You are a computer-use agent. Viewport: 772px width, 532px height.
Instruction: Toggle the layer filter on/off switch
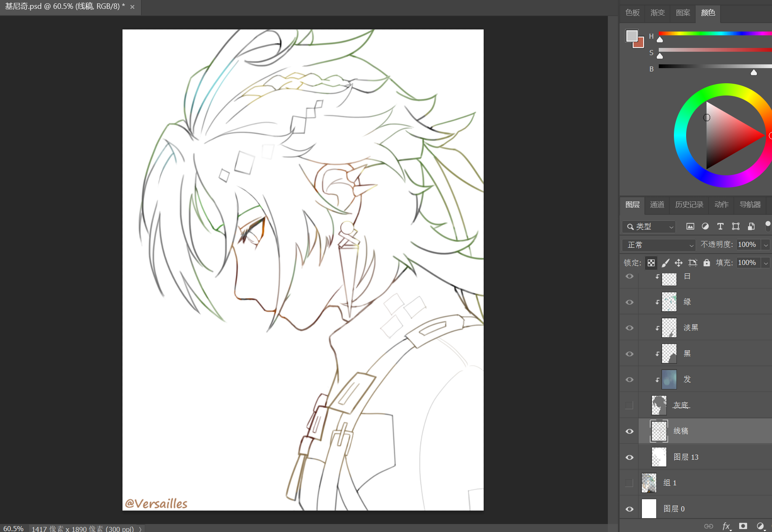pos(768,226)
